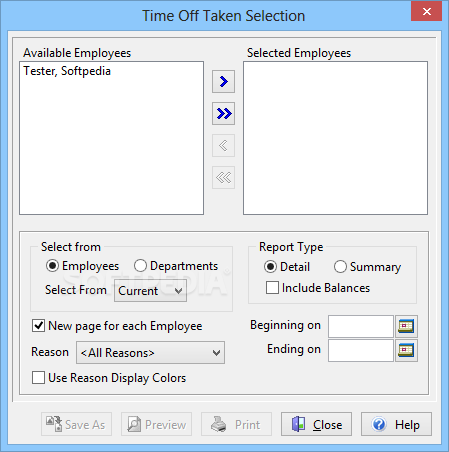Open Help for this dialog

(396, 424)
